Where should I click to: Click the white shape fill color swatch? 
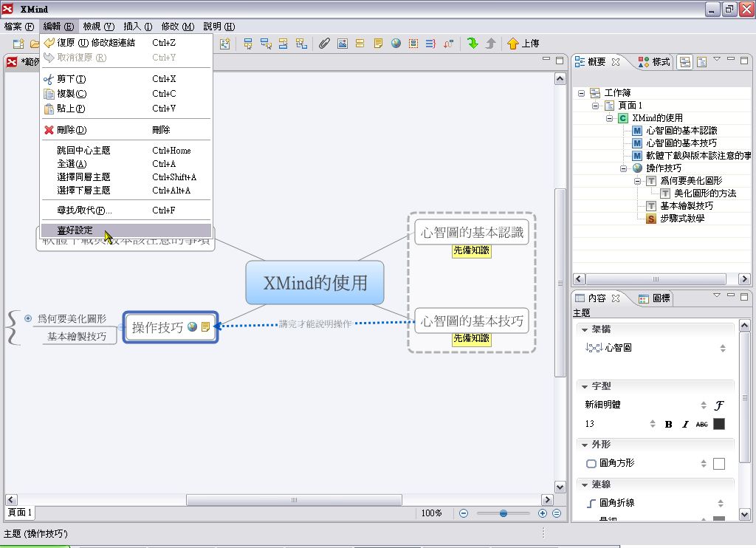pos(719,464)
